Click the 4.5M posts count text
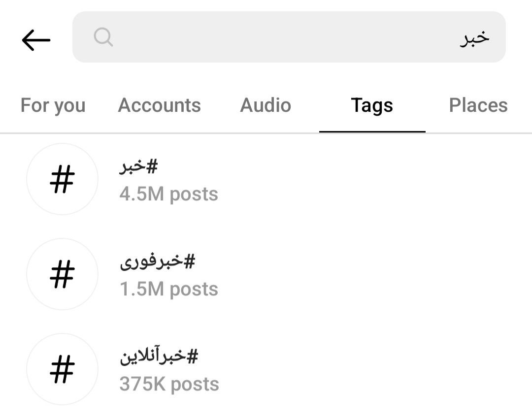This screenshot has height=420, width=532. (168, 194)
